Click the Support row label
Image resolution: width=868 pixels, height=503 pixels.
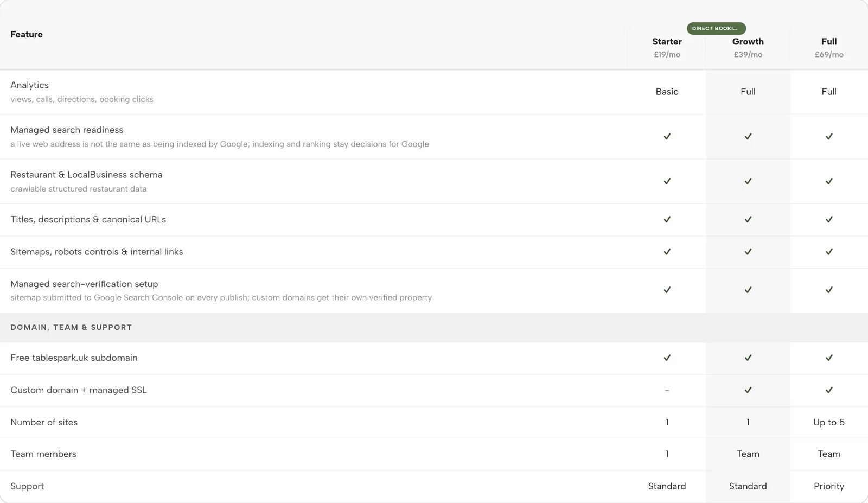tap(27, 486)
